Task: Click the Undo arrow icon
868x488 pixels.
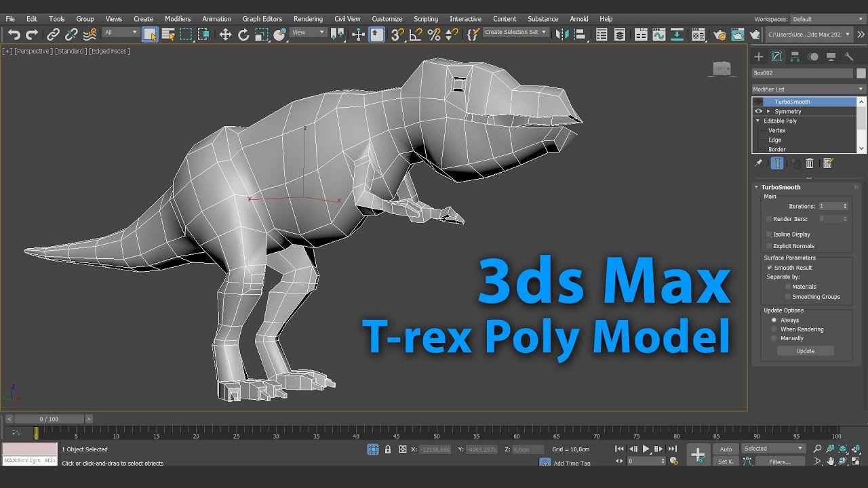Action: pos(14,35)
